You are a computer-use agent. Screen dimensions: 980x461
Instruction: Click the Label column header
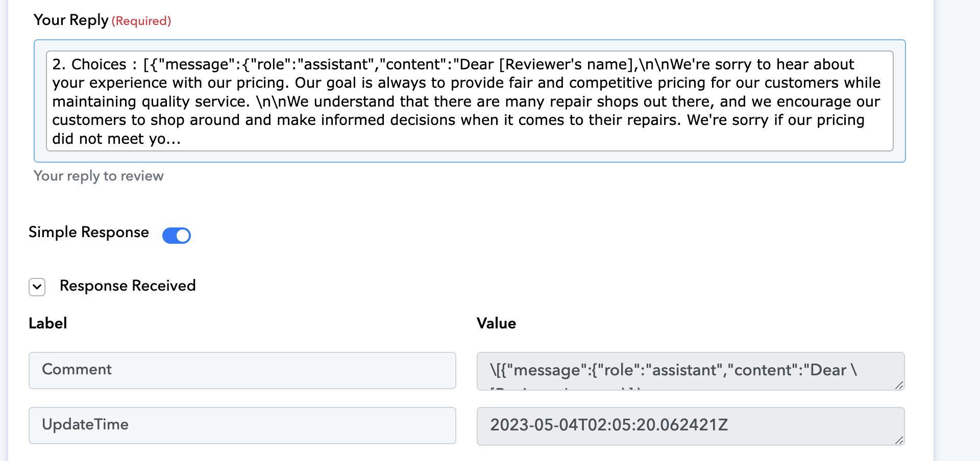point(48,323)
